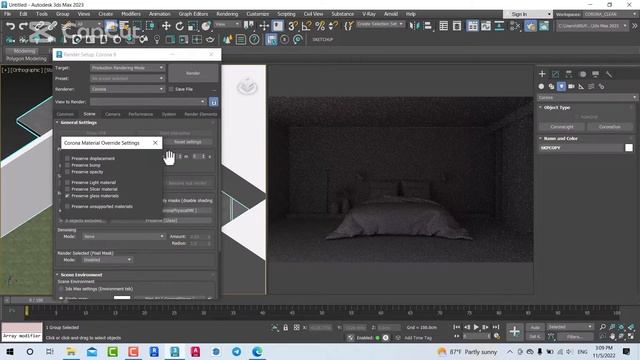Select the Scale transform tool
The height and width of the screenshot is (360, 640).
click(x=193, y=26)
